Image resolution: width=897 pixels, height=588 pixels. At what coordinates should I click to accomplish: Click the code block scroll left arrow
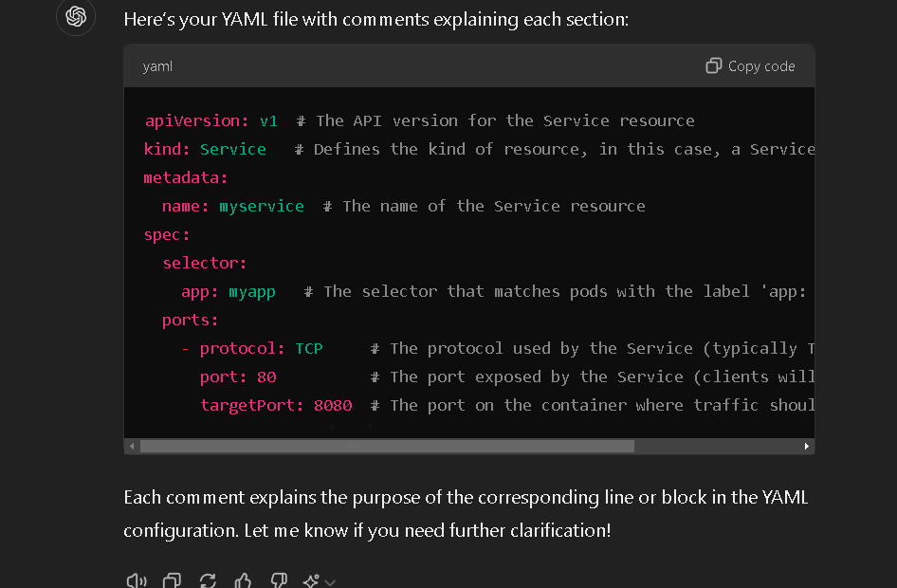point(132,446)
